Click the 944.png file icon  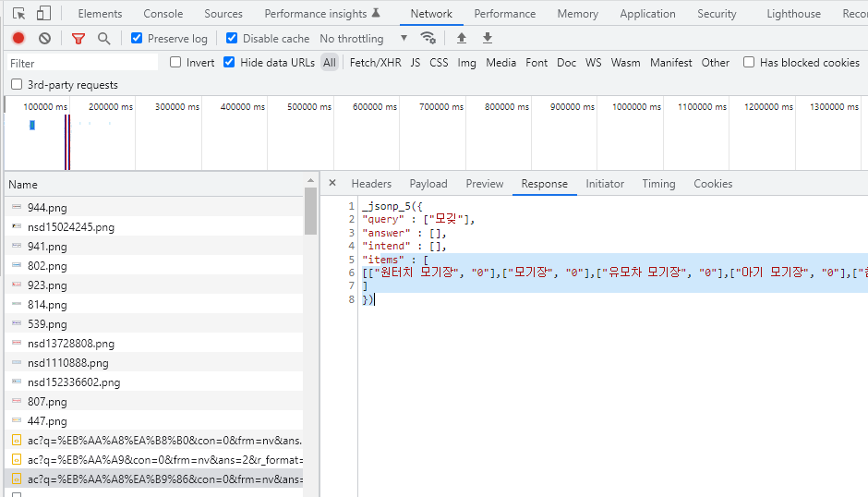(x=17, y=207)
